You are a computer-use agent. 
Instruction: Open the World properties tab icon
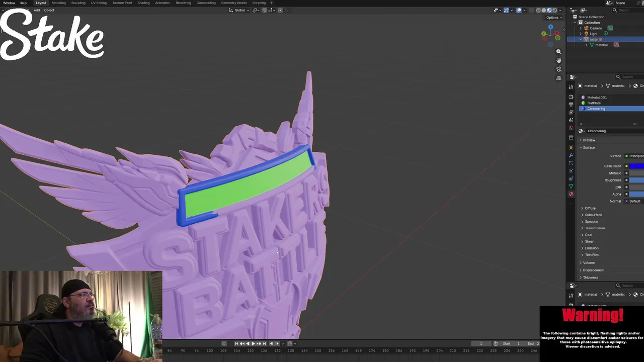coord(571,128)
